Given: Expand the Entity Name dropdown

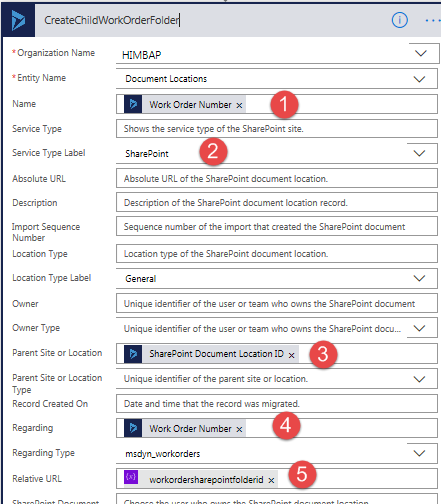Looking at the screenshot, I should (x=419, y=79).
